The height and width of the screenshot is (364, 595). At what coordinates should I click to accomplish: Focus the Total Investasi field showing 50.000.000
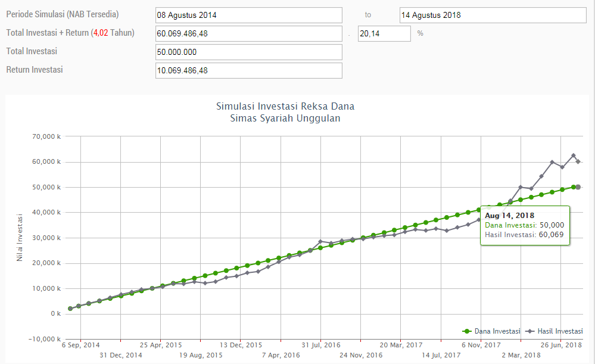(x=248, y=52)
